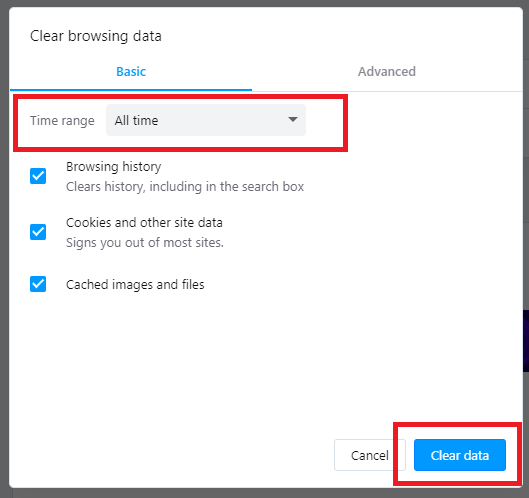Toggle the Cached images and files checkbox
This screenshot has height=498, width=529.
click(38, 284)
